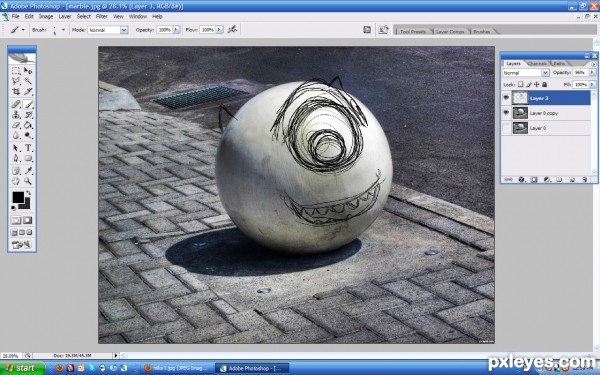Expand the brush Mode dropdown in options bar
This screenshot has height=375, width=600.
point(108,30)
